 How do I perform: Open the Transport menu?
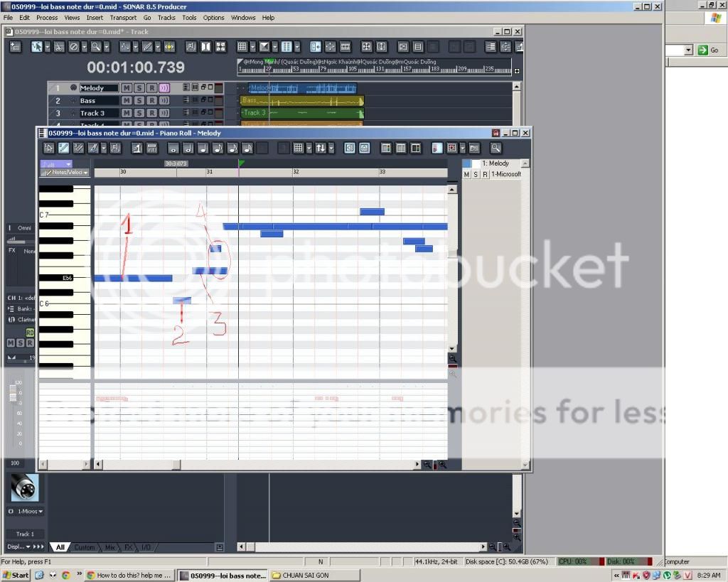coord(123,17)
